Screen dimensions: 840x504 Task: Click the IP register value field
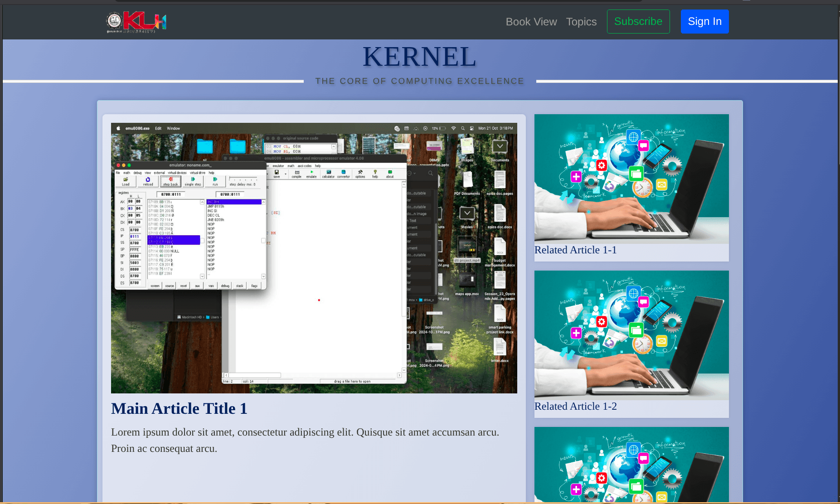tap(134, 236)
